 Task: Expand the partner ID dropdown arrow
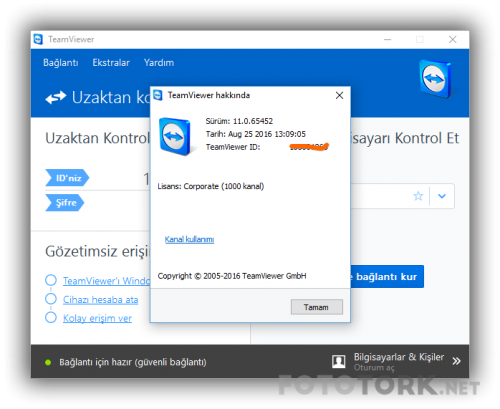[x=442, y=196]
